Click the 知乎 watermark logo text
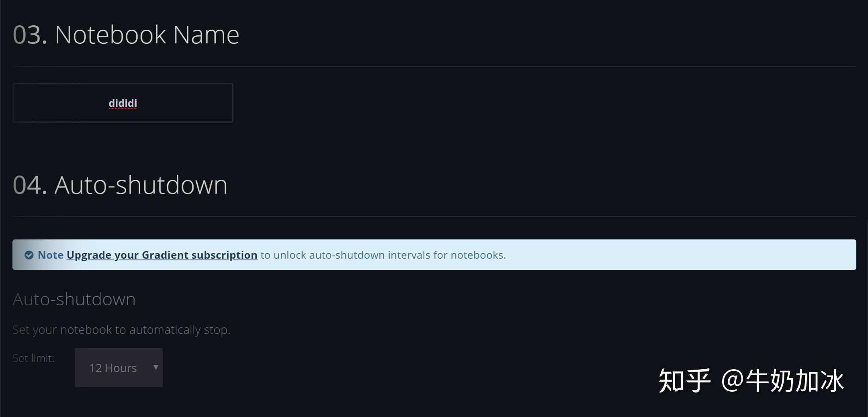Viewport: 868px width, 417px height. (684, 380)
